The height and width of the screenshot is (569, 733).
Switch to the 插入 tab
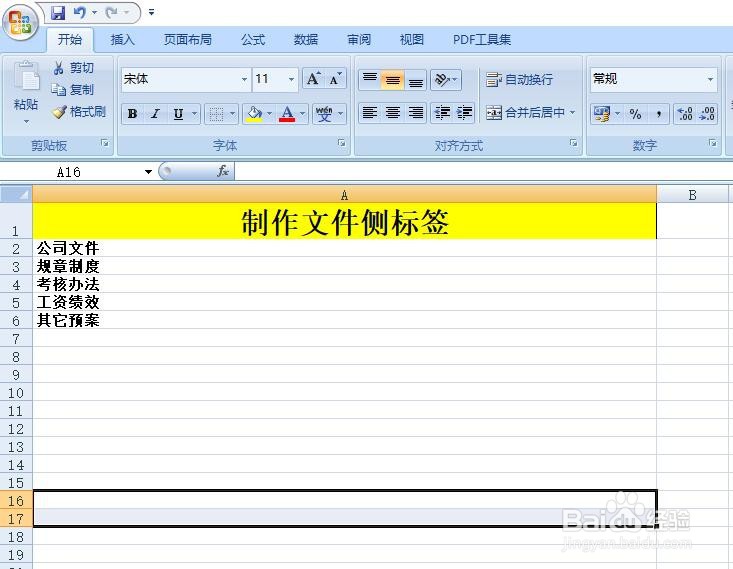click(122, 40)
